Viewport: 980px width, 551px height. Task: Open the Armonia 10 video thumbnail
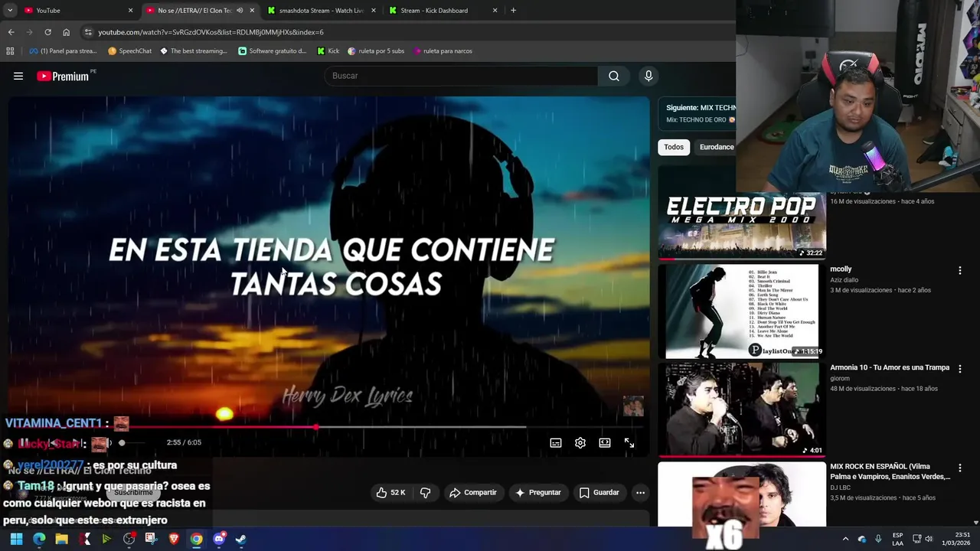[x=742, y=410]
